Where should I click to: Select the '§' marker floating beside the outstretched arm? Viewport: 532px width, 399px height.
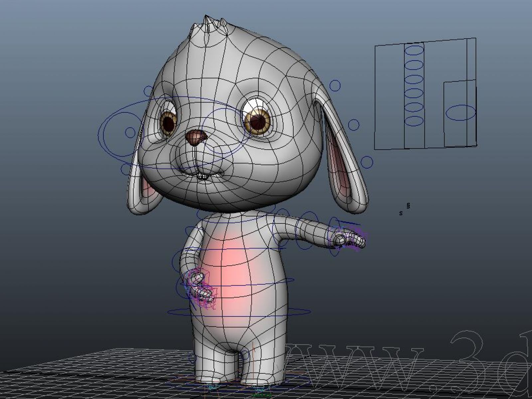coord(408,206)
